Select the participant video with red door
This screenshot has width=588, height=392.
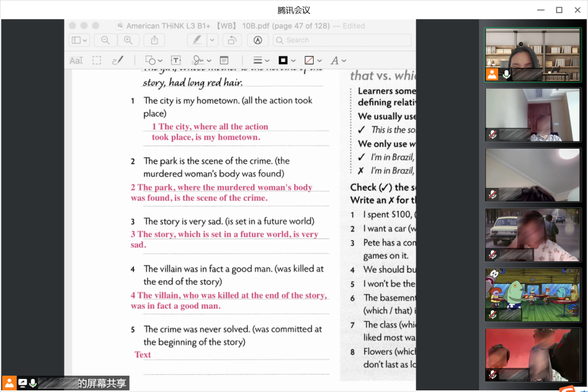(x=532, y=115)
